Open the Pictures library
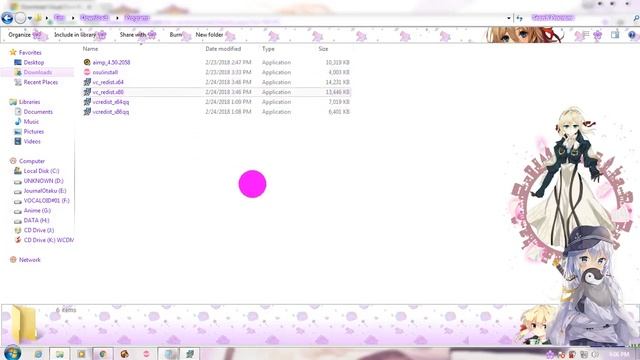 point(33,131)
